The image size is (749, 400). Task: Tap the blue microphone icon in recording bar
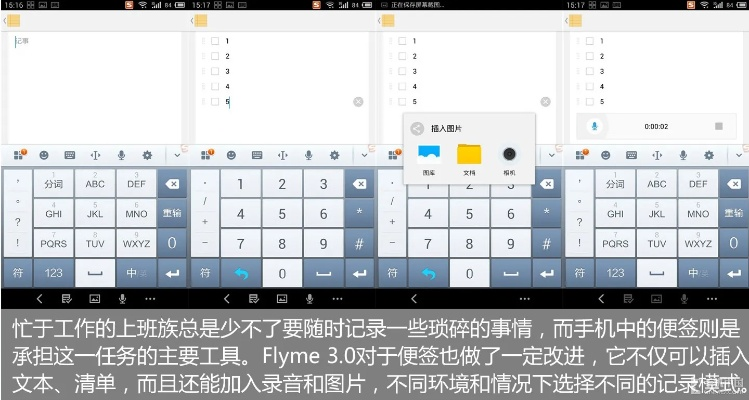596,126
